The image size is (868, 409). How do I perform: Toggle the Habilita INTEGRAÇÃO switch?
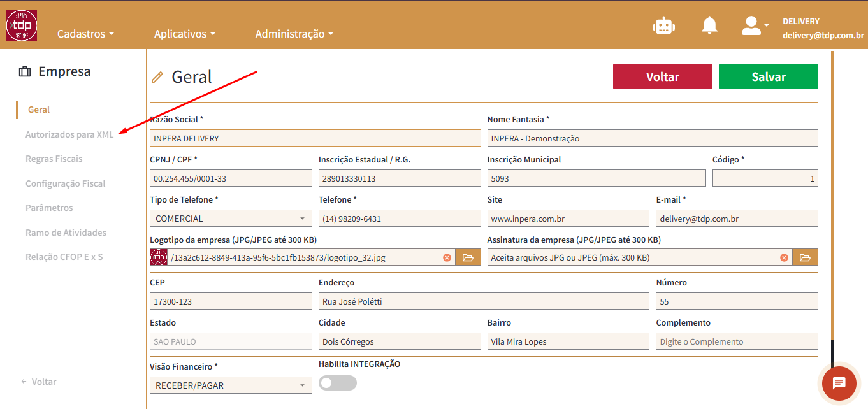338,383
